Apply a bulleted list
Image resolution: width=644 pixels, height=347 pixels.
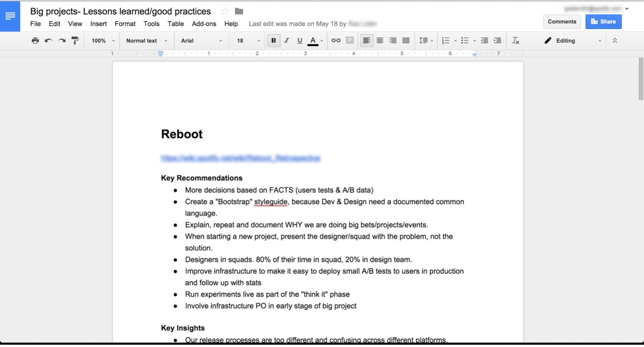pos(465,41)
